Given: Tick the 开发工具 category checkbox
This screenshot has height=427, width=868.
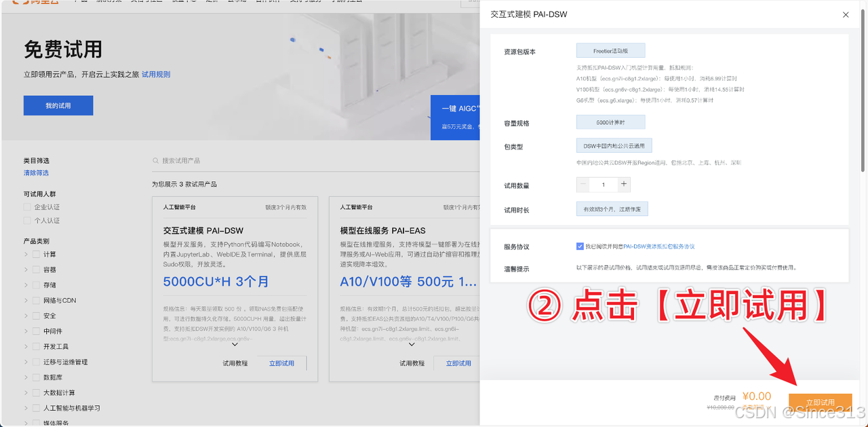Looking at the screenshot, I should click(36, 346).
